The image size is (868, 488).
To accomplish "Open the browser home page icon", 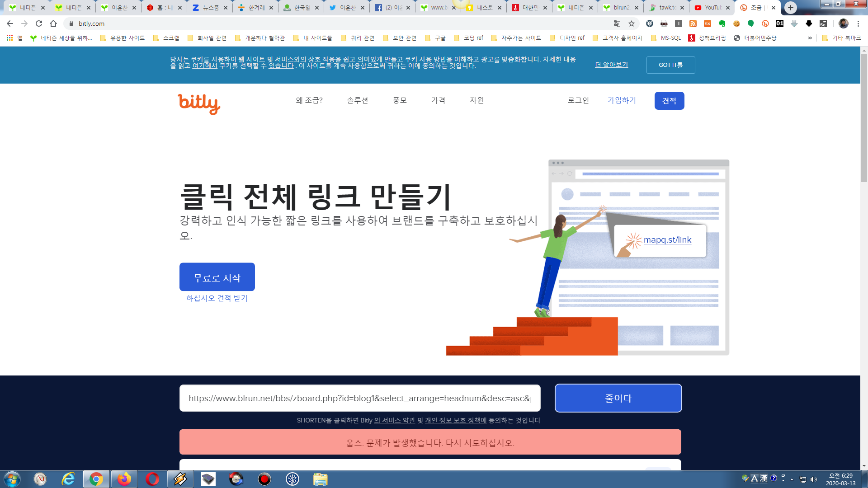I will coord(53,23).
